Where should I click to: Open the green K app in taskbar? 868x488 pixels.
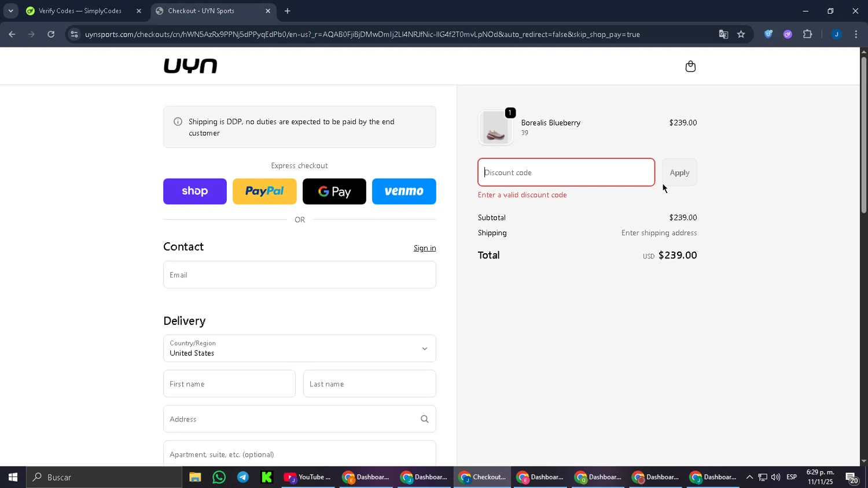267,477
